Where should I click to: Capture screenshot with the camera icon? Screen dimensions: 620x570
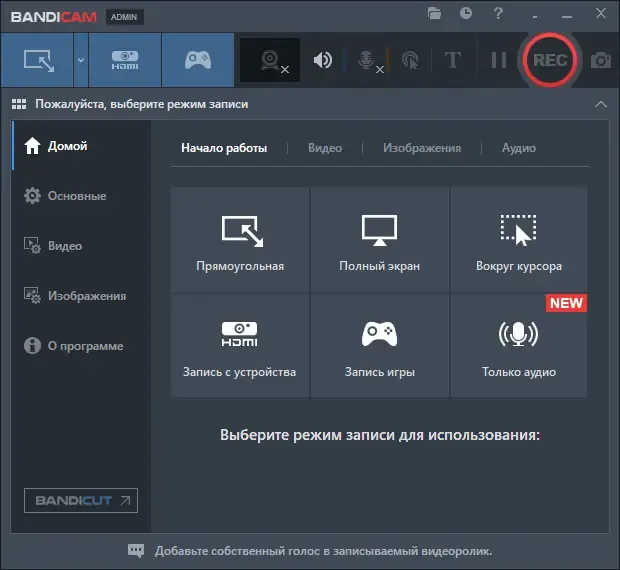(x=601, y=60)
